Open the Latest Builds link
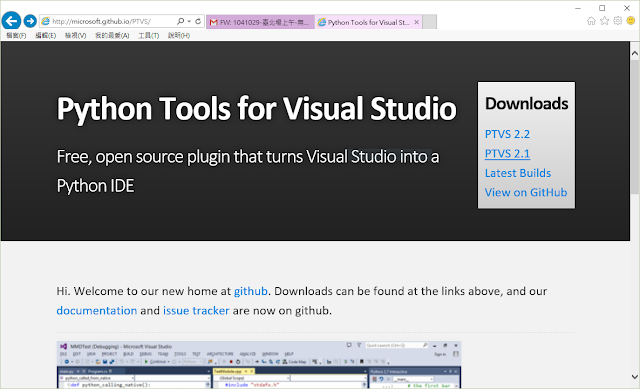Screen dimensions: 640x389 [x=518, y=173]
